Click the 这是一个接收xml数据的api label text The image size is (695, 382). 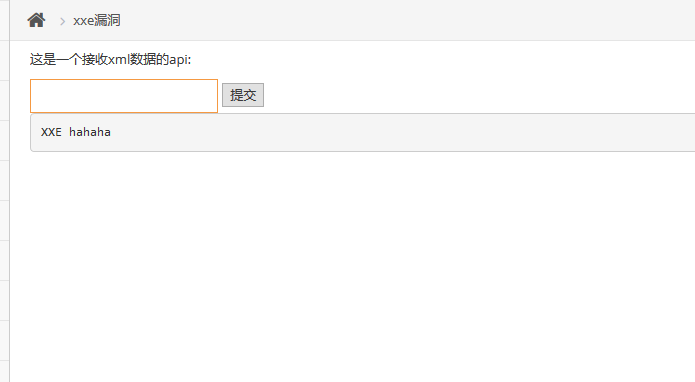[x=110, y=59]
